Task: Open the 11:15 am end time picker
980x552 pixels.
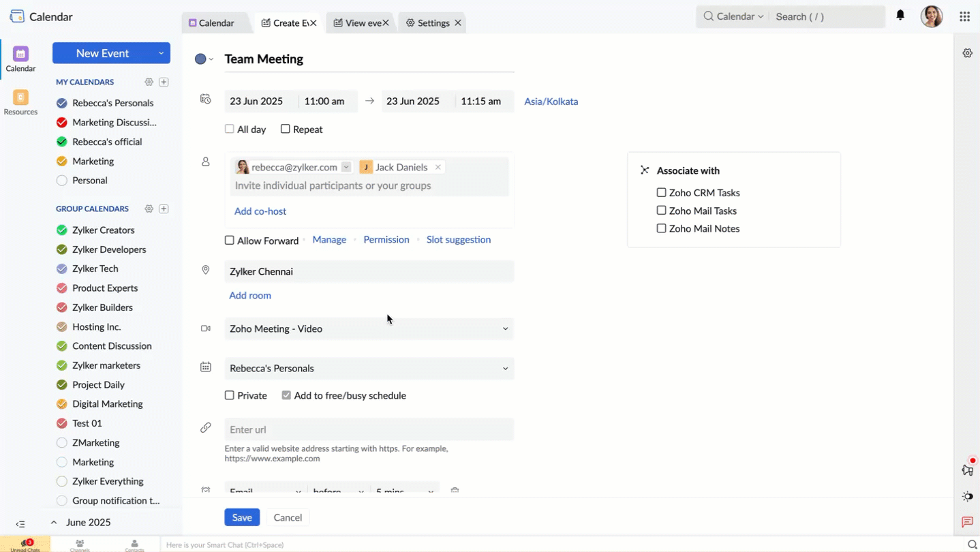Action: point(485,101)
